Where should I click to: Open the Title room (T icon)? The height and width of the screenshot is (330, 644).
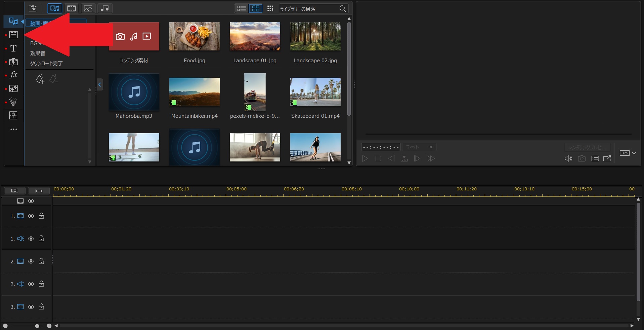point(13,48)
